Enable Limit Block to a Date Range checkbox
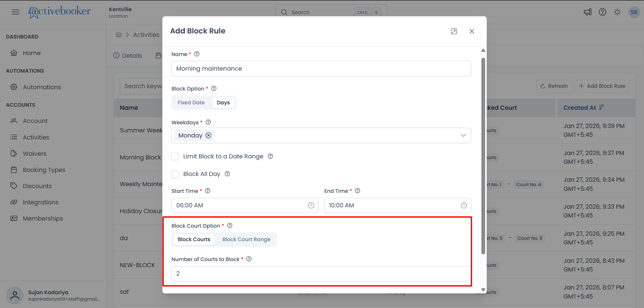The width and height of the screenshot is (644, 308). click(175, 156)
